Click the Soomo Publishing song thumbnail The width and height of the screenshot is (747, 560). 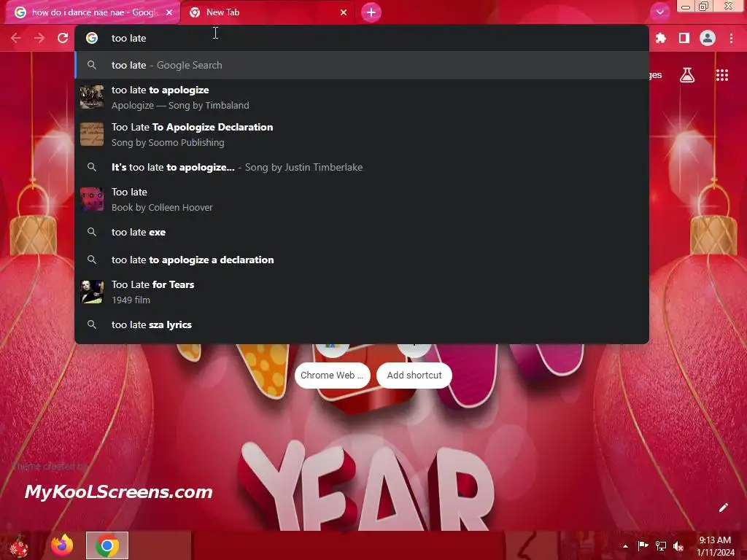pyautogui.click(x=92, y=134)
